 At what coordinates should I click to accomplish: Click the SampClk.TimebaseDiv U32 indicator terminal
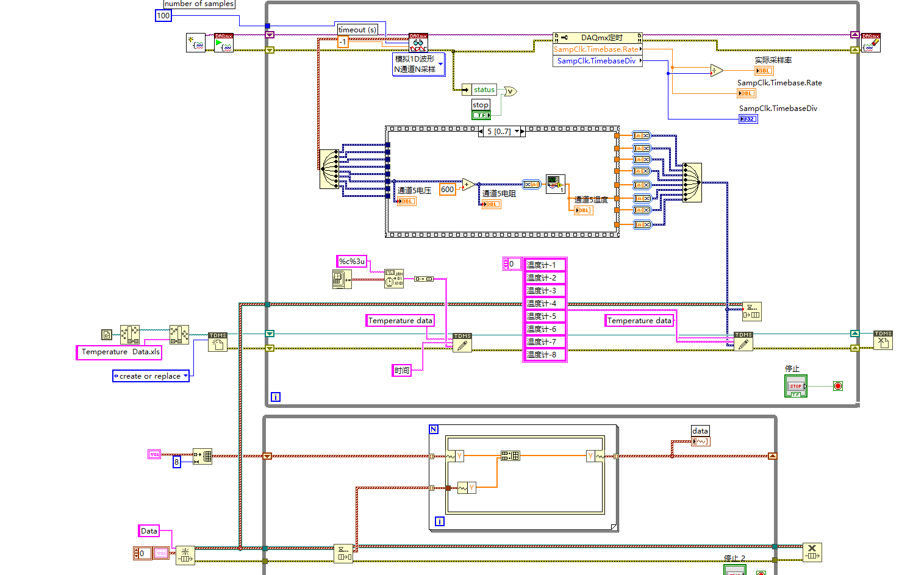click(x=748, y=119)
